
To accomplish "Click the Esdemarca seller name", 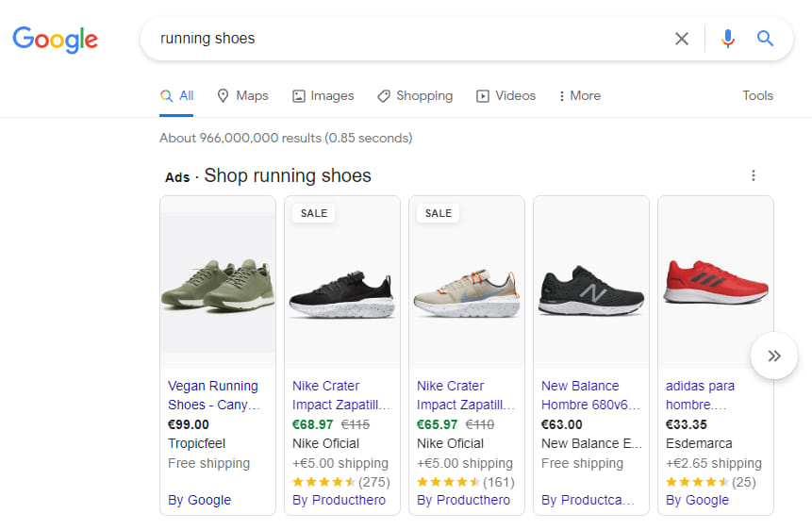I will (699, 443).
